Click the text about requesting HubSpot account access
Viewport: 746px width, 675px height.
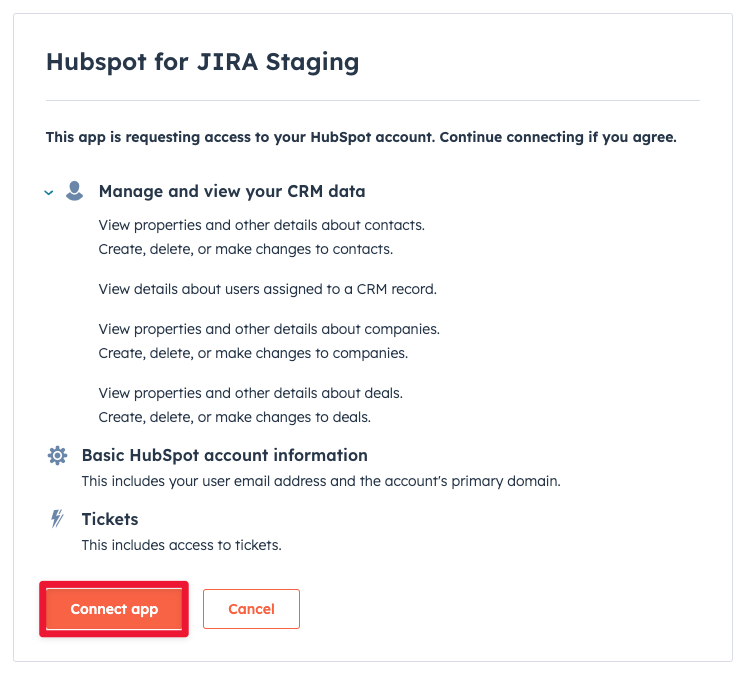(361, 137)
